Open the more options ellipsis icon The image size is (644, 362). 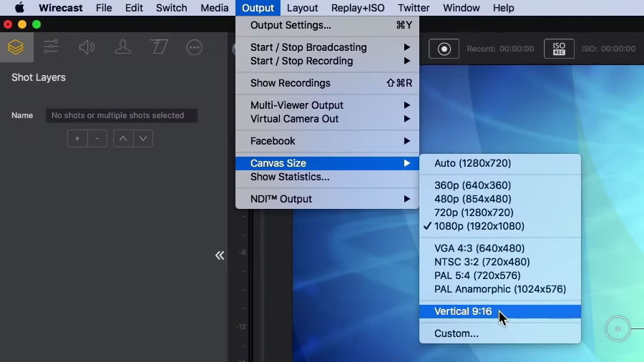coord(194,47)
